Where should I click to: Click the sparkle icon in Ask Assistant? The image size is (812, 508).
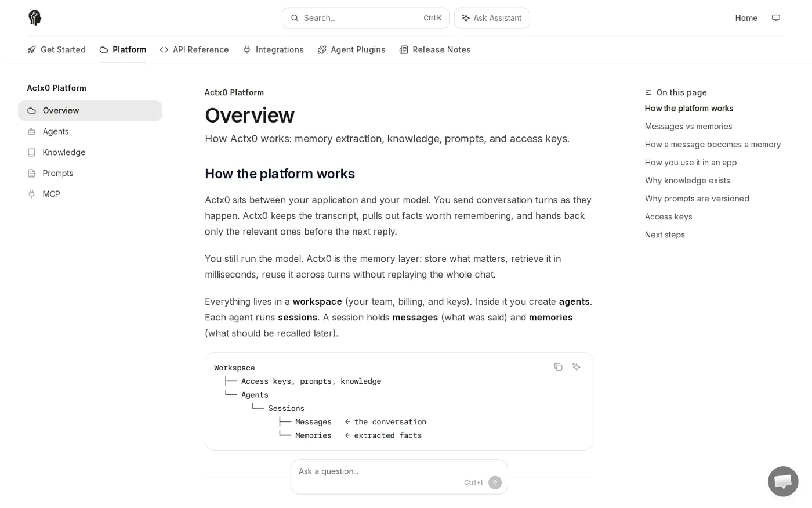pyautogui.click(x=465, y=18)
